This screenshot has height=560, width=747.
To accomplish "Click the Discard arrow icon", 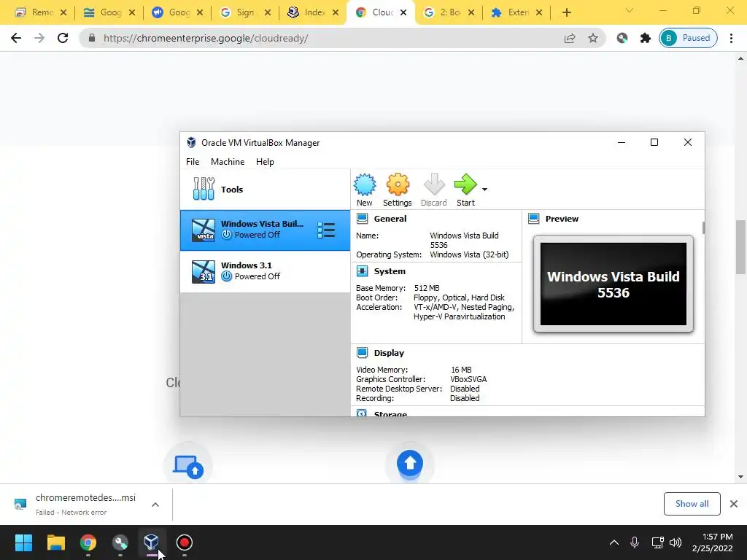I will tap(433, 184).
